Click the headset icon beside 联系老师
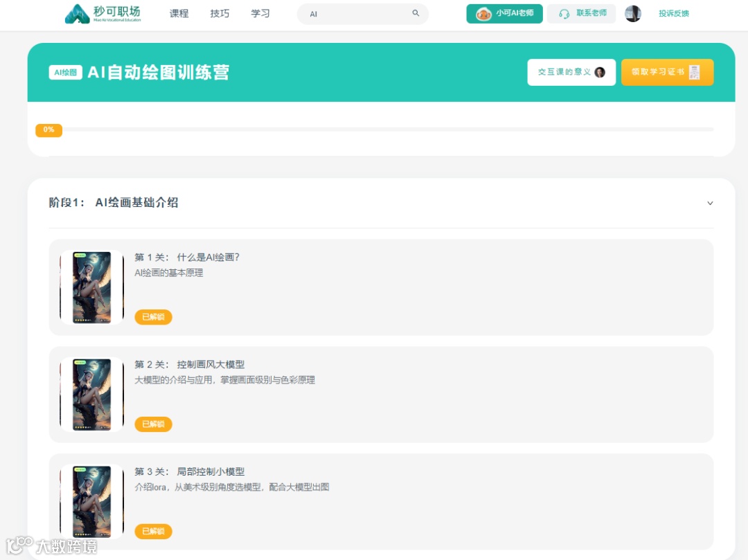This screenshot has height=560, width=748. 564,14
